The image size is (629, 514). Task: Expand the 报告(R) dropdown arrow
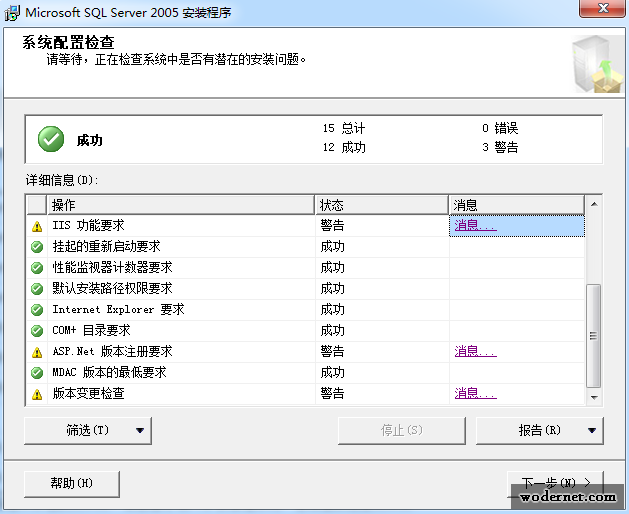click(x=592, y=431)
